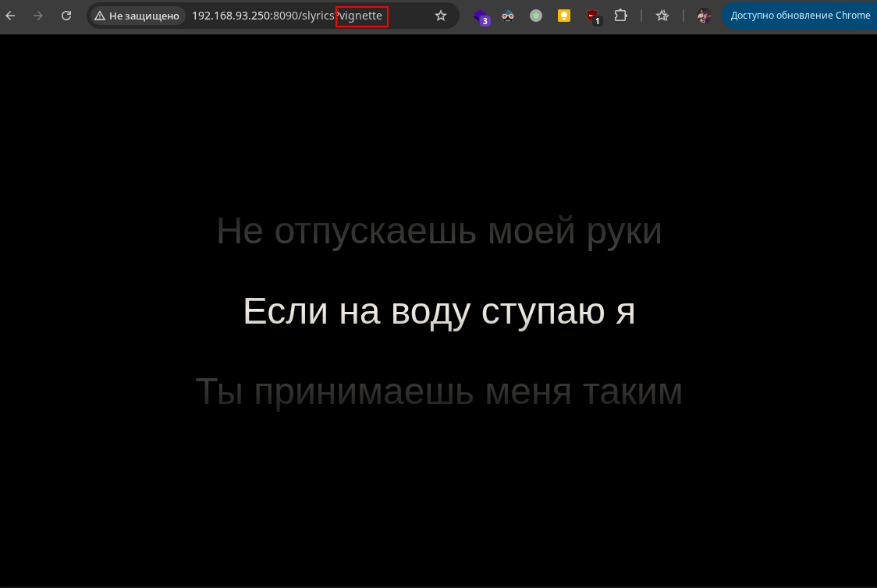Screen dimensions: 877x588
Task: Click the masked face extension icon
Action: coord(508,16)
